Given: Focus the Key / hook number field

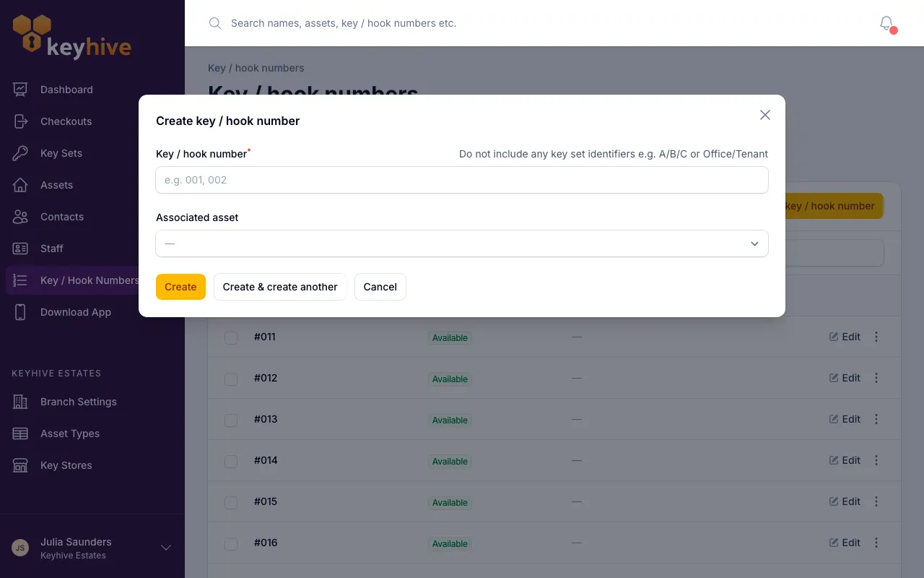Looking at the screenshot, I should (x=462, y=180).
